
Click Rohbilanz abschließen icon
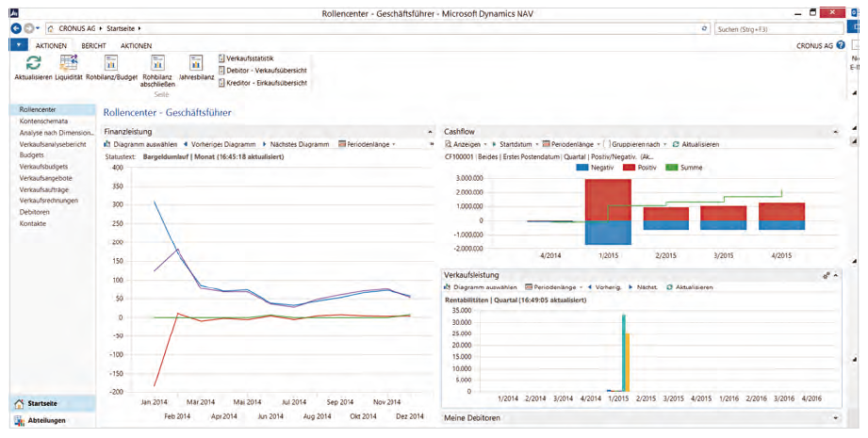[x=157, y=63]
